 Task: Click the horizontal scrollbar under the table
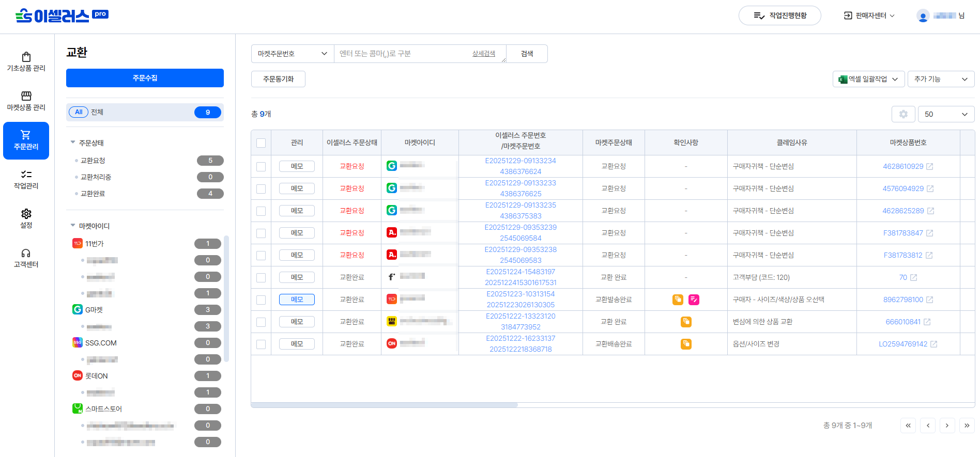pos(385,405)
